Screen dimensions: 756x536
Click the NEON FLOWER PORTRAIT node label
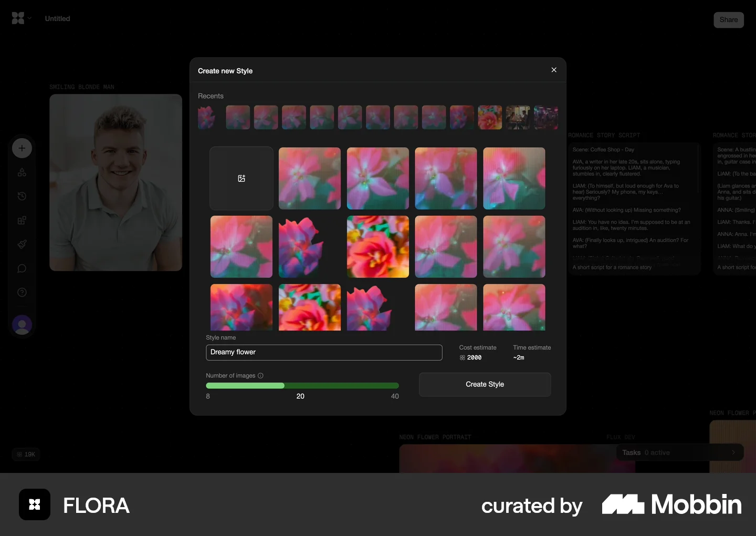435,437
